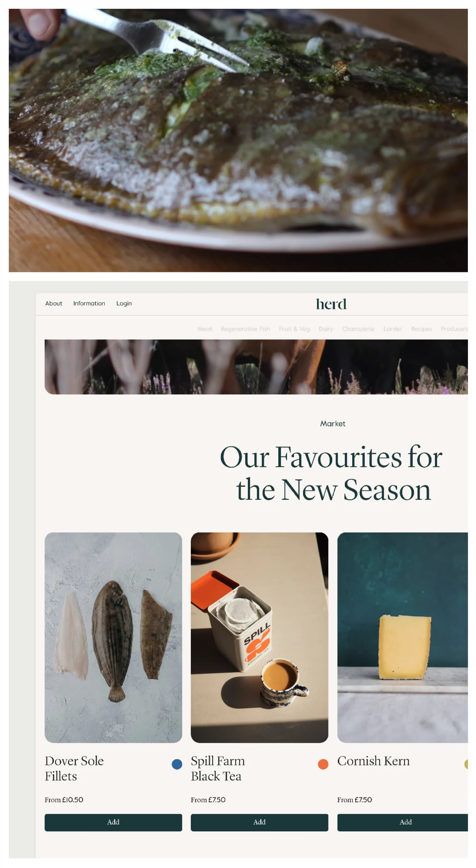Click the herd logo
Image resolution: width=476 pixels, height=868 pixels.
tap(331, 304)
